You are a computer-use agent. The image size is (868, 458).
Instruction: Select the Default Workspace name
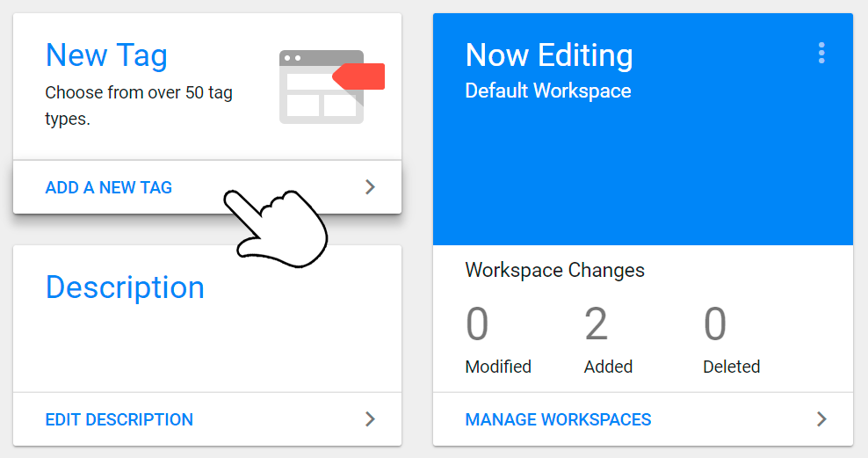(548, 91)
